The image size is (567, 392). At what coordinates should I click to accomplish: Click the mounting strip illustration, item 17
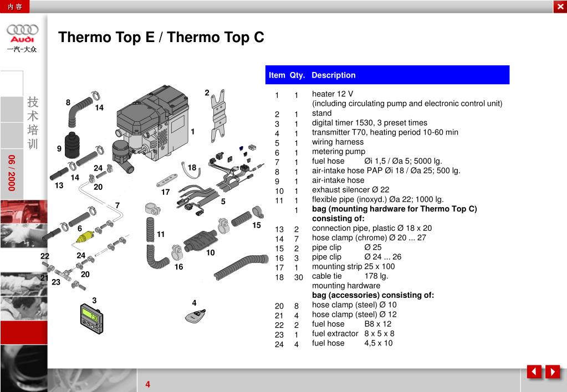tap(167, 180)
